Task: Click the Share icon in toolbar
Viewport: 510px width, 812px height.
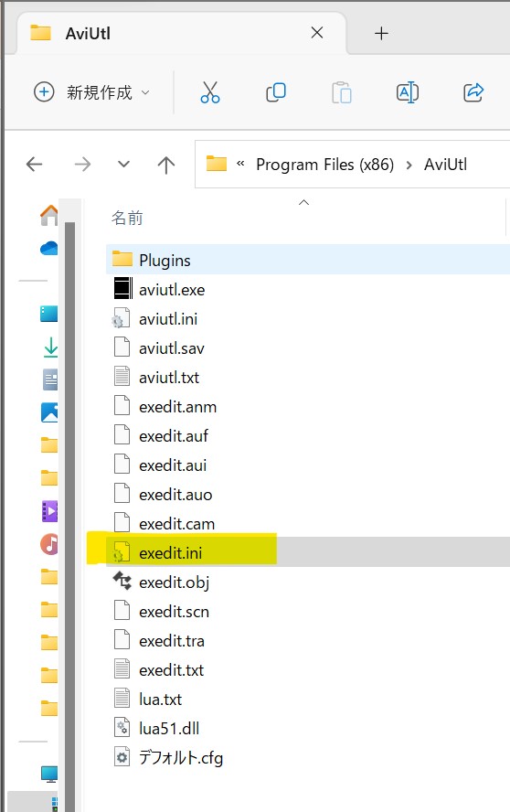Action: tap(473, 92)
